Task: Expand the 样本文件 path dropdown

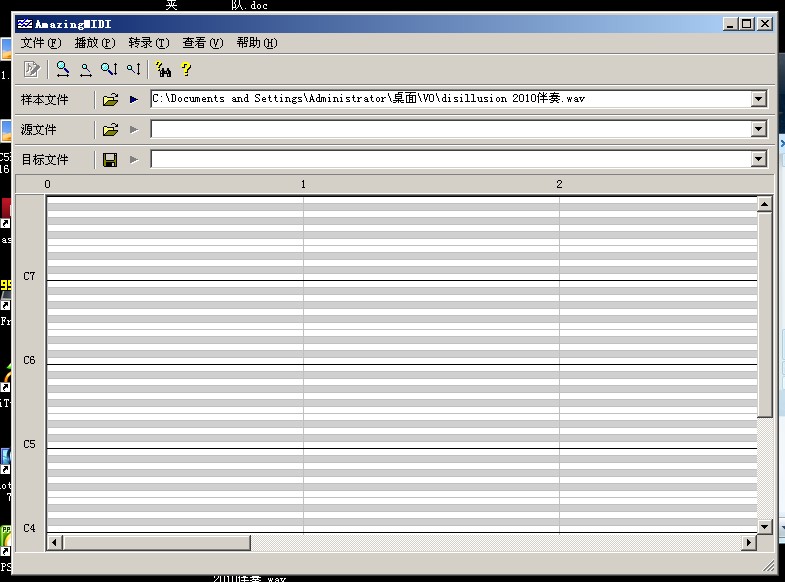Action: [x=758, y=99]
